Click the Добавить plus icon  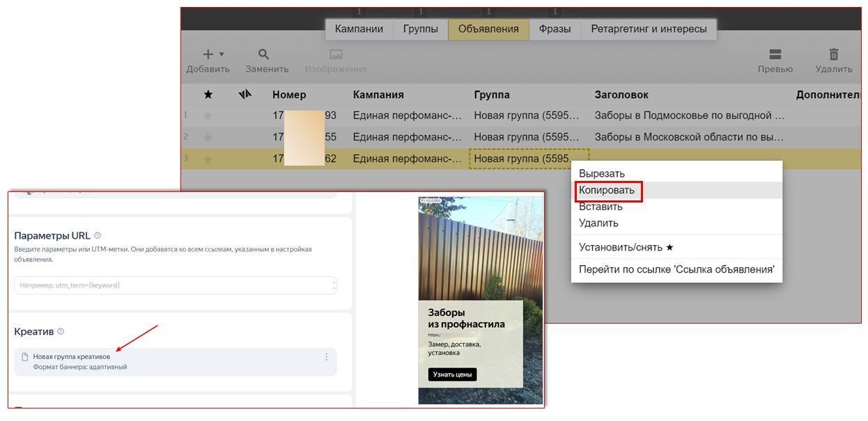[x=208, y=54]
